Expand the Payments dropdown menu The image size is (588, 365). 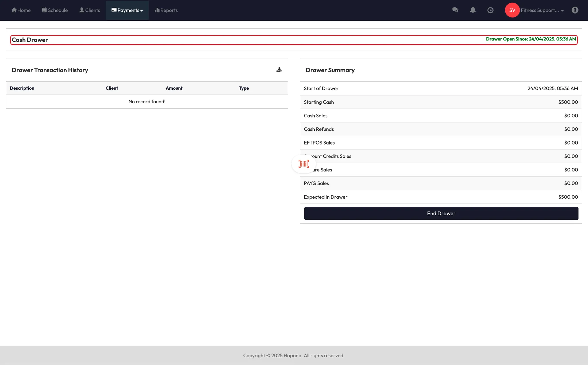pos(127,10)
